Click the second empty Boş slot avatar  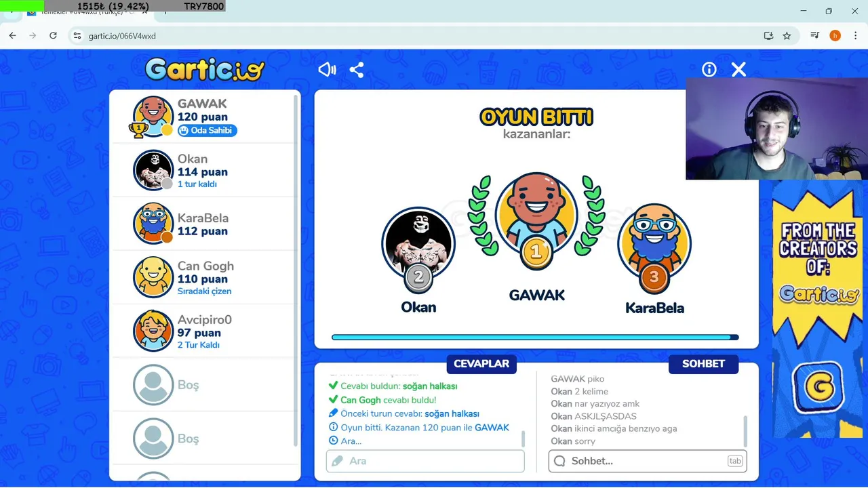[x=153, y=439]
